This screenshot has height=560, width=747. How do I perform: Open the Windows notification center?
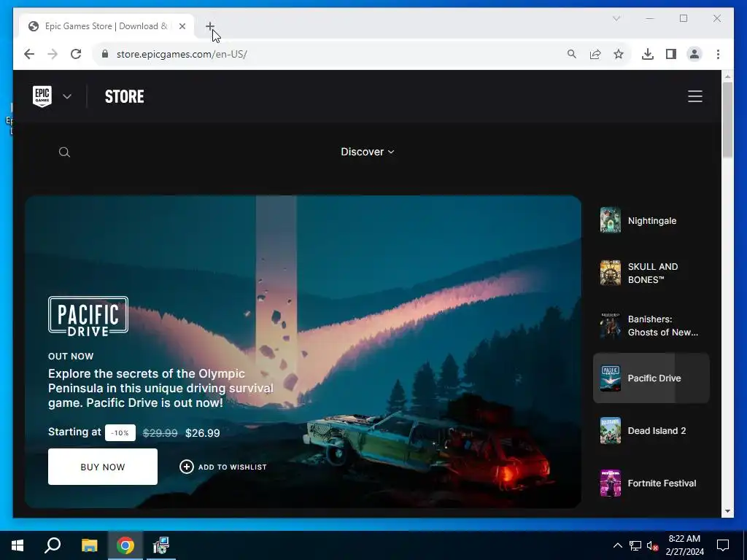(x=723, y=545)
